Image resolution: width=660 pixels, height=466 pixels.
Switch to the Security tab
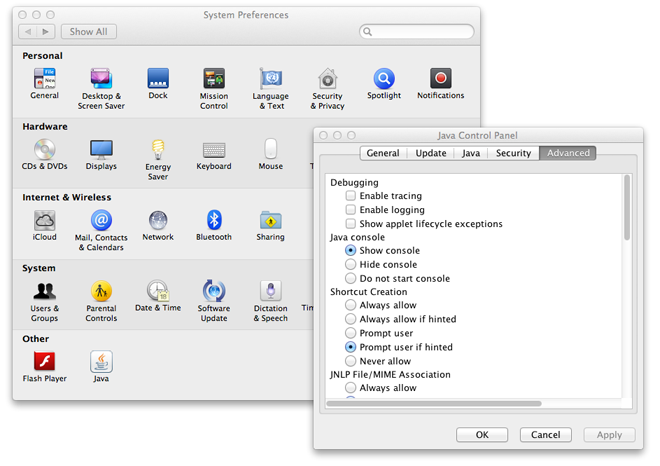[x=513, y=153]
